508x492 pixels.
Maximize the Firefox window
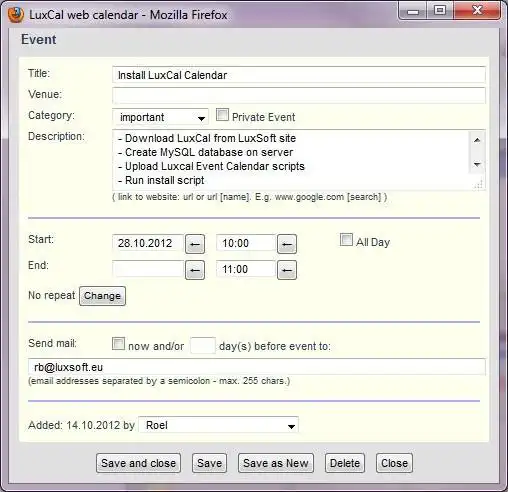(x=440, y=11)
